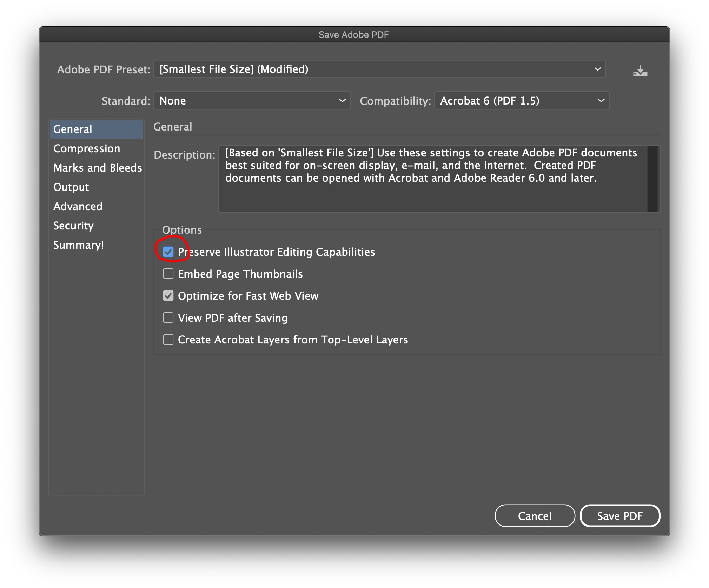Select the General category

pos(96,129)
